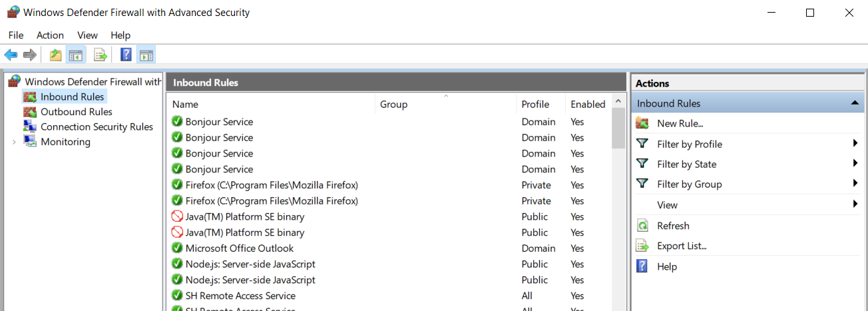The height and width of the screenshot is (311, 868).
Task: Click the blue question mark toolbar icon
Action: click(x=125, y=55)
